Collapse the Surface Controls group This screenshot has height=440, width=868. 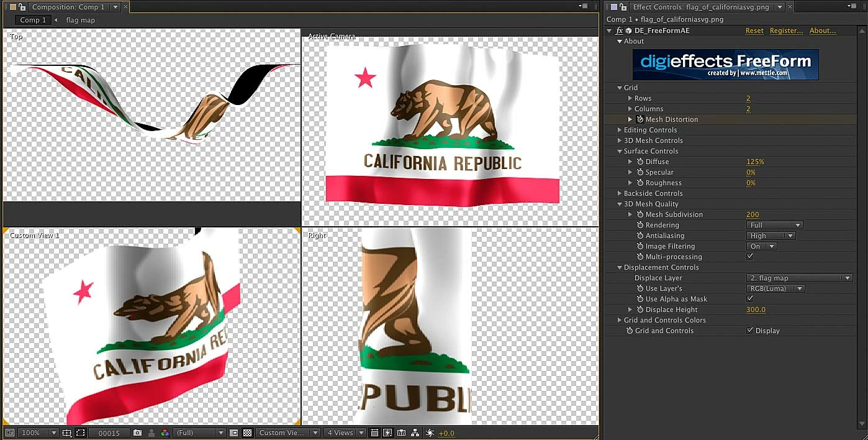[619, 151]
